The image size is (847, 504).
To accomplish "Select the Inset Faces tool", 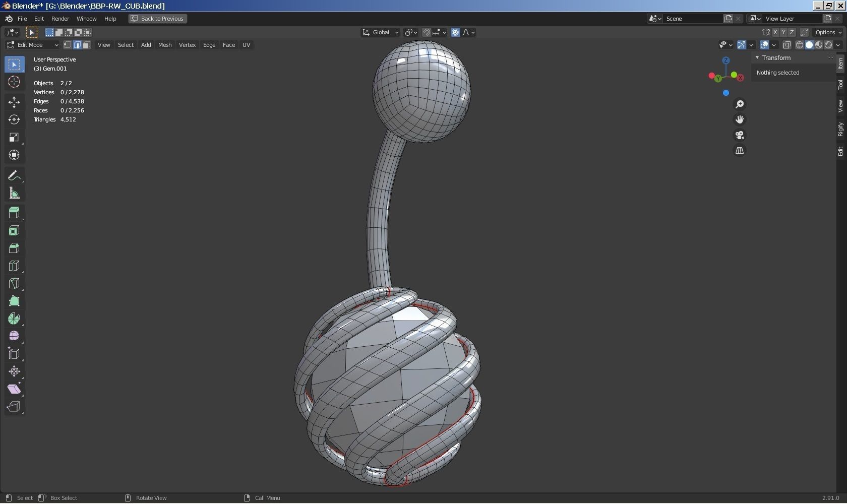I will pyautogui.click(x=14, y=230).
